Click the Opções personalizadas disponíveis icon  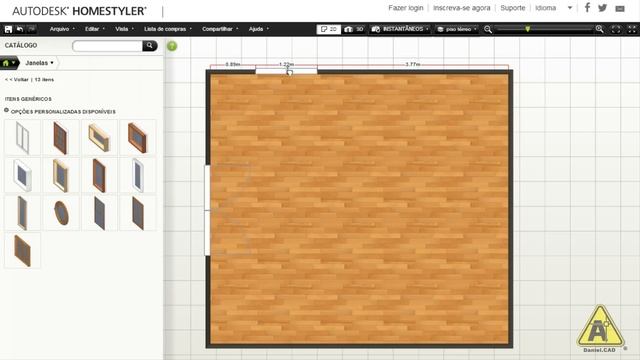(7, 110)
